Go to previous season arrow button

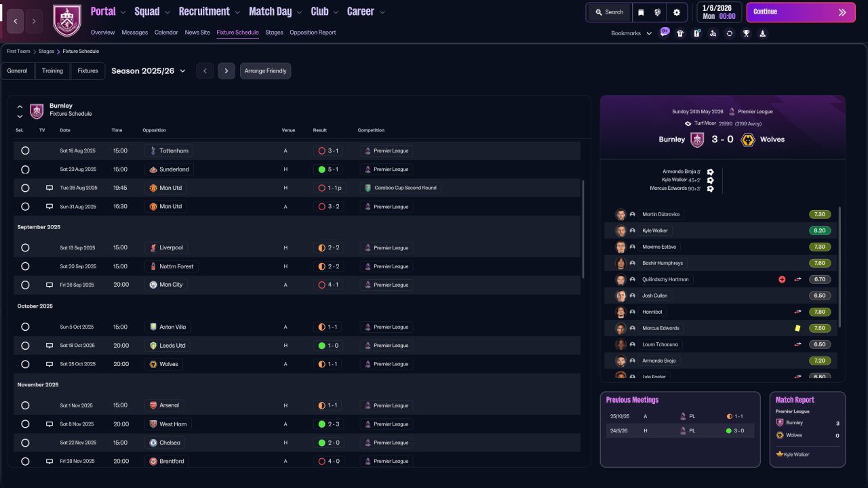[205, 71]
